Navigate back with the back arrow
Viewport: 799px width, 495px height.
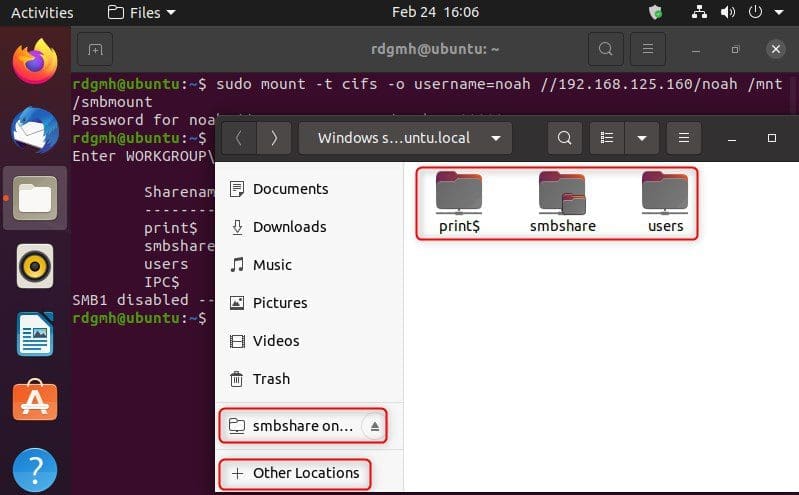238,138
